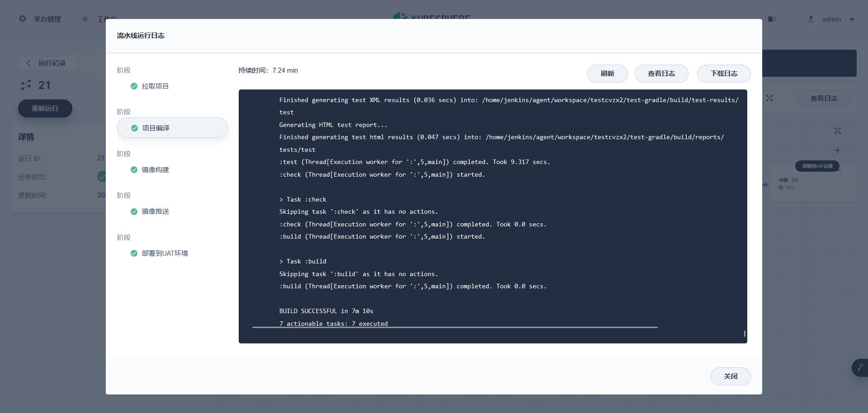
Task: Click the '> Task :build' log line
Action: point(303,262)
